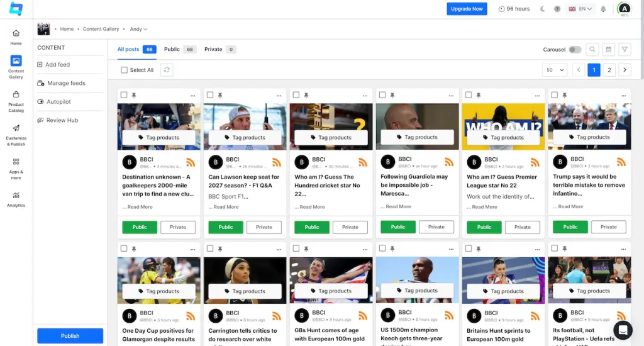This screenshot has height=346, width=644.
Task: Click Content Gallery breadcrumb link
Action: coord(101,29)
